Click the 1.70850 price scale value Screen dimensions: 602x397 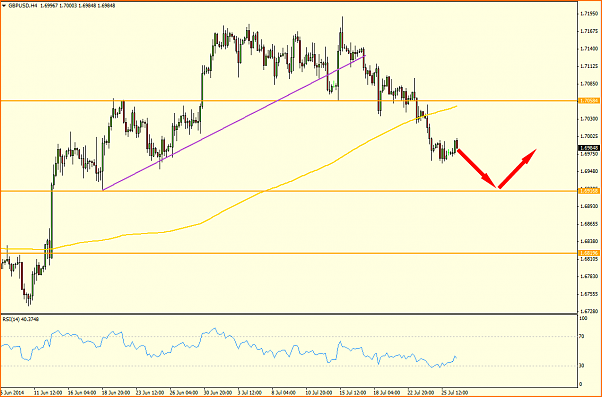pos(590,84)
